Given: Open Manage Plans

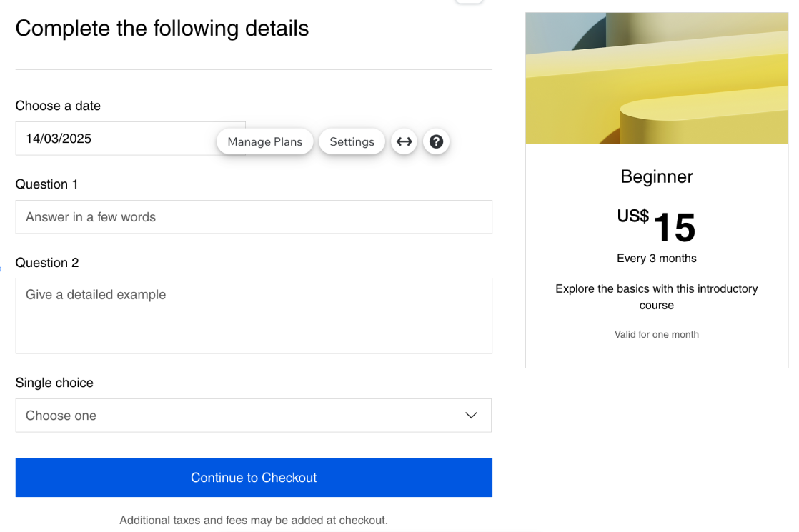Looking at the screenshot, I should coord(264,141).
